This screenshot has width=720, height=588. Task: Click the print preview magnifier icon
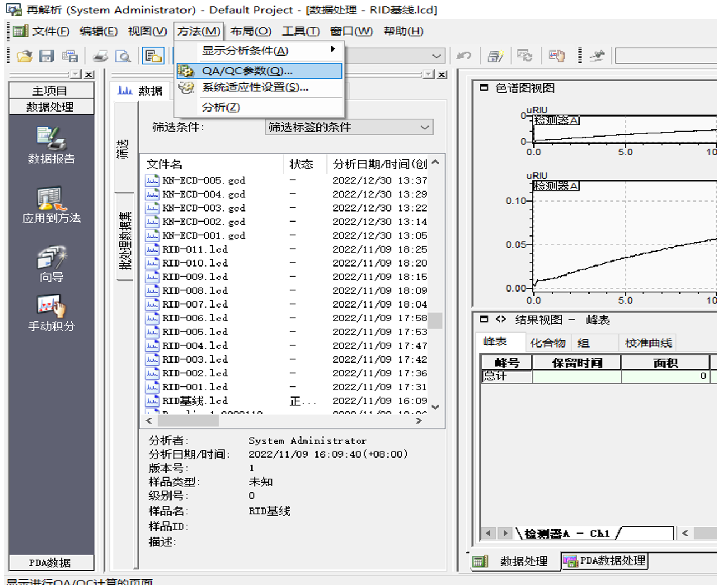pos(123,56)
